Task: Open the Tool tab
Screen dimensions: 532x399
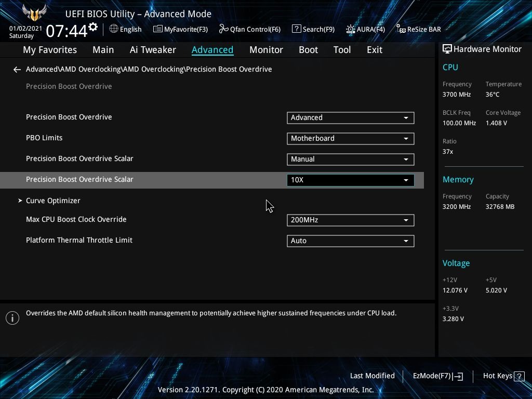Action: (342, 50)
